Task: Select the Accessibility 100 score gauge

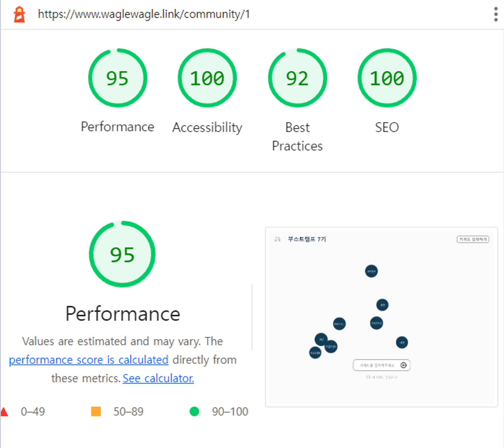Action: [x=207, y=78]
